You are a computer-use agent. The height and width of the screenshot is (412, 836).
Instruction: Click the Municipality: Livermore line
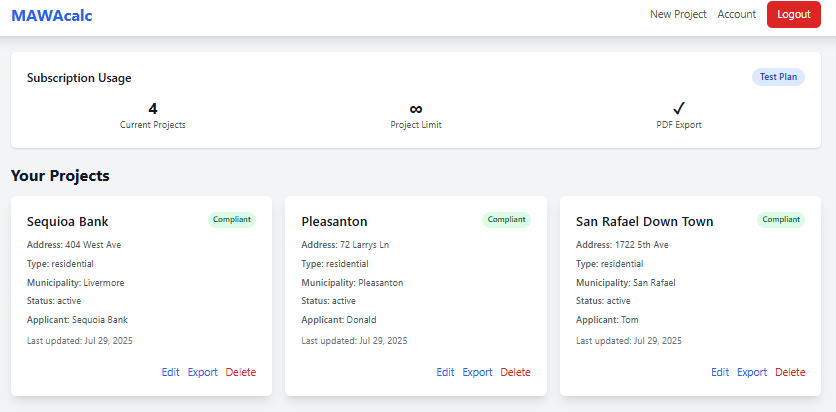click(x=75, y=282)
